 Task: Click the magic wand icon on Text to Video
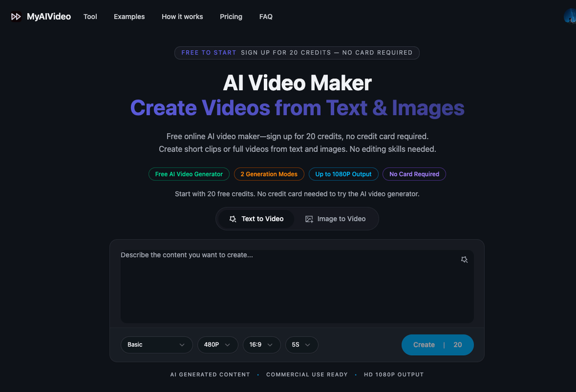pyautogui.click(x=233, y=219)
